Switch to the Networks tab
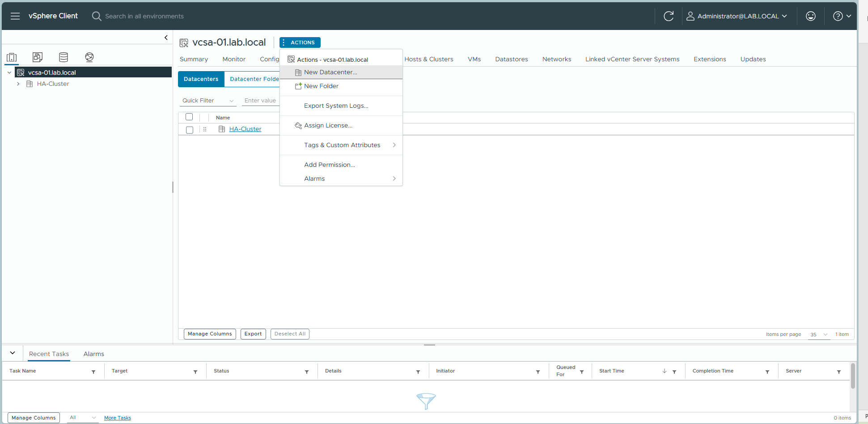 tap(556, 59)
